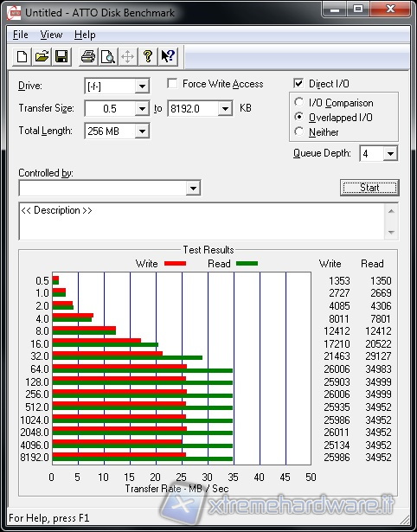Viewport: 417px width, 532px height.
Task: Click the ATTO logo in title bar
Action: [14, 13]
